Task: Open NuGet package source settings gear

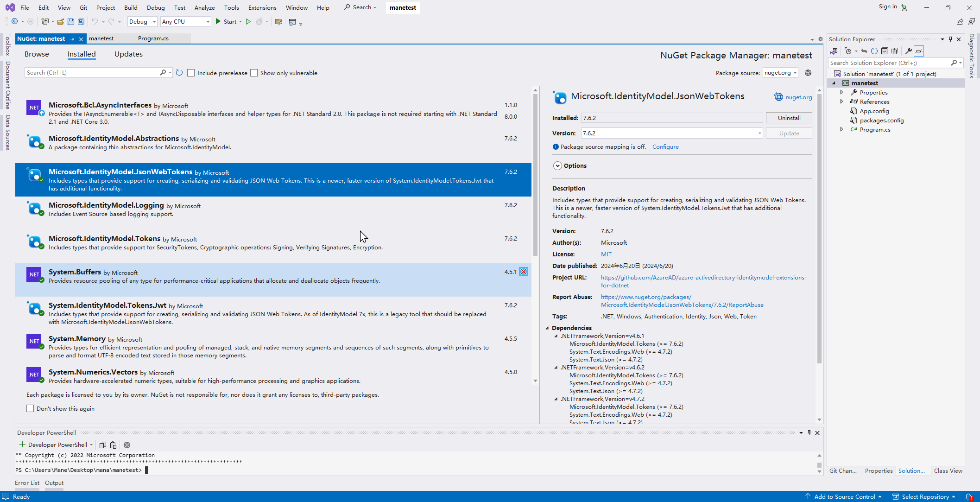Action: pos(808,73)
